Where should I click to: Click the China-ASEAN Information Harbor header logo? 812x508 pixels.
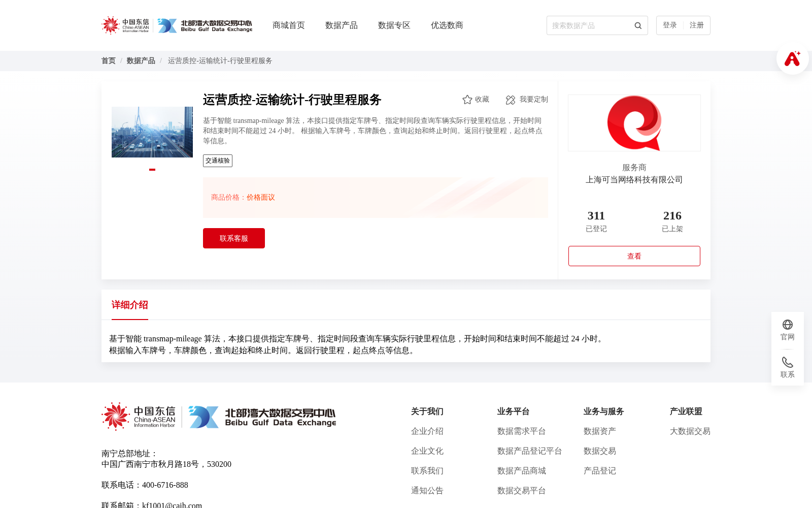pyautogui.click(x=125, y=25)
